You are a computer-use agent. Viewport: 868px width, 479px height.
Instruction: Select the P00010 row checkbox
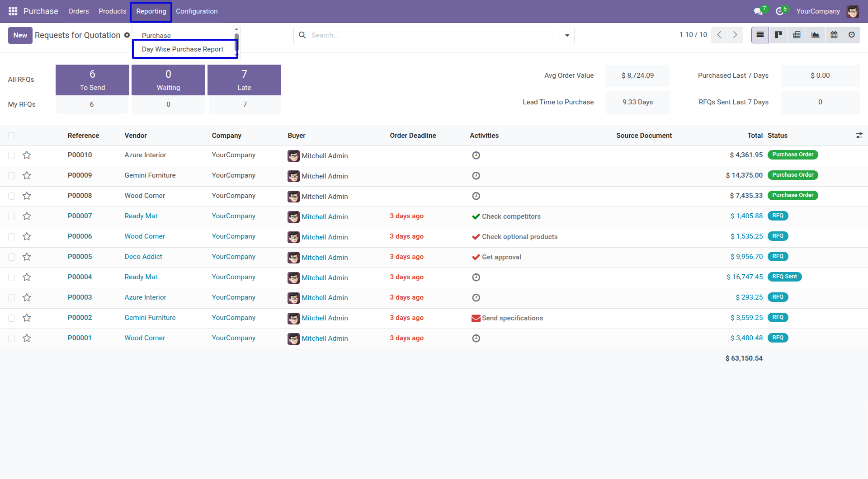click(x=12, y=155)
